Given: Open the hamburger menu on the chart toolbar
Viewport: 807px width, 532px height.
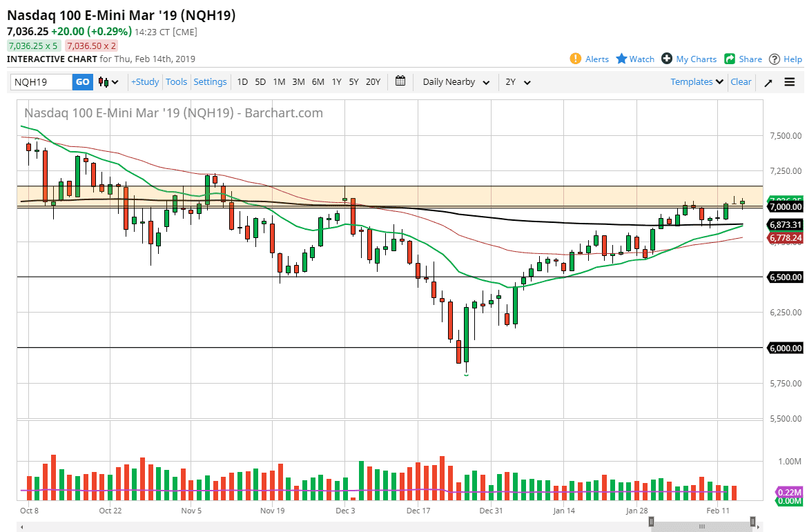Looking at the screenshot, I should (789, 81).
